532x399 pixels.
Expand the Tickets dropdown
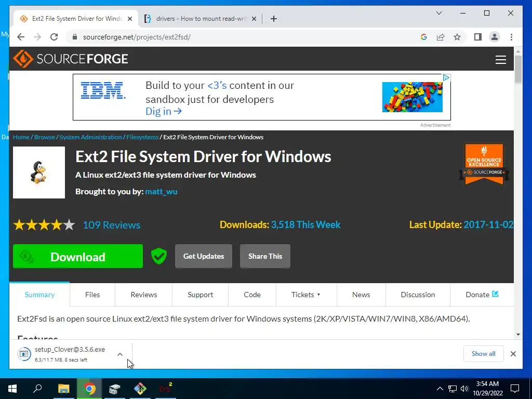point(306,295)
